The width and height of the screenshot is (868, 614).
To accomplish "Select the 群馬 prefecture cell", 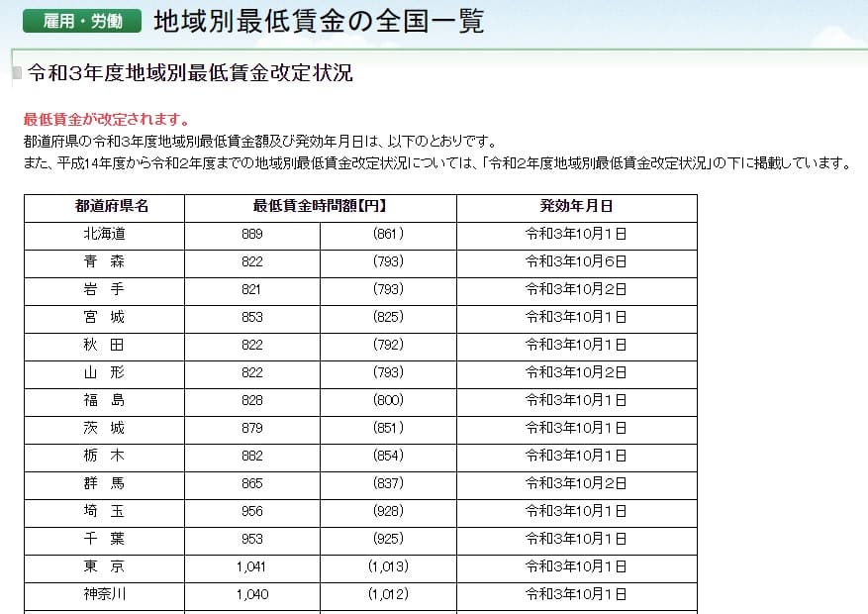I will (104, 483).
